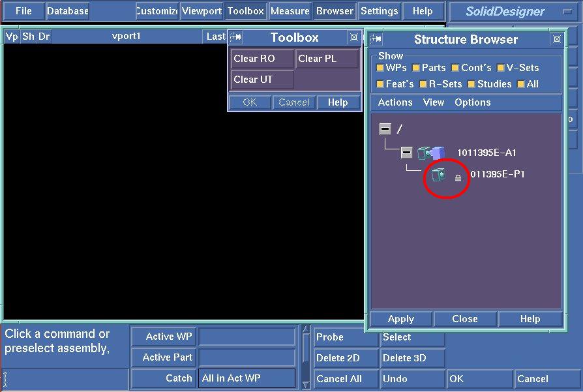The image size is (583, 392).
Task: Open Options menu in Structure Browser
Action: [x=473, y=102]
